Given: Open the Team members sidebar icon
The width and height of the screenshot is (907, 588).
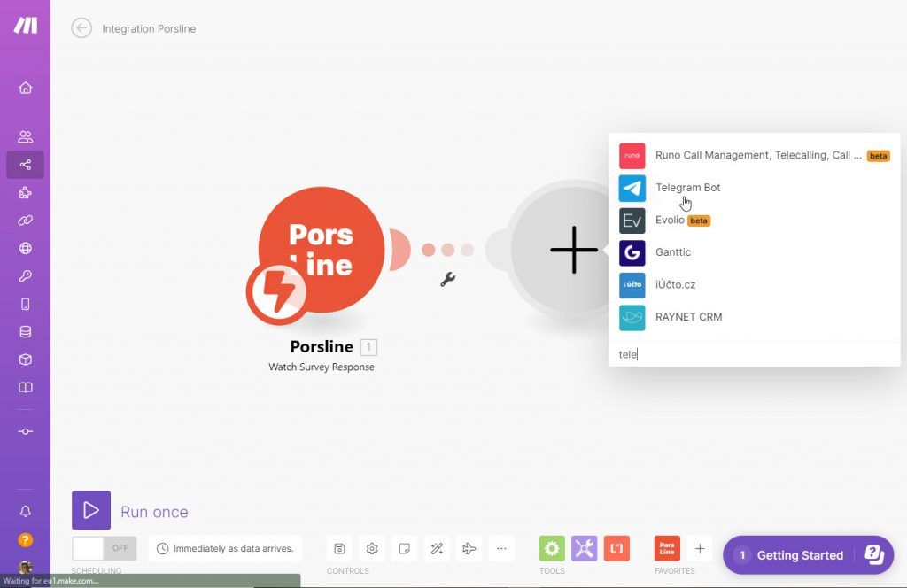Looking at the screenshot, I should [26, 137].
